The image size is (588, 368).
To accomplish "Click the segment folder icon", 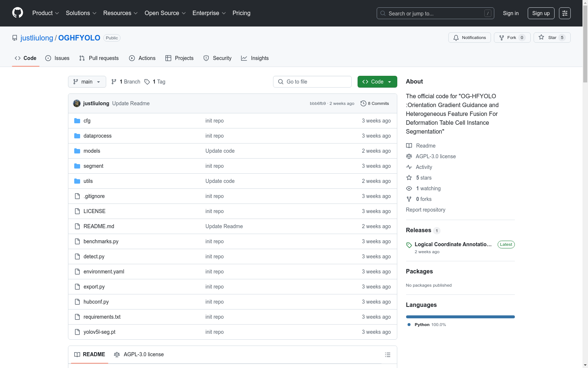I will 77,166.
